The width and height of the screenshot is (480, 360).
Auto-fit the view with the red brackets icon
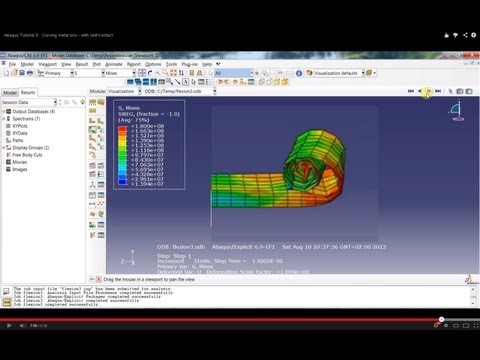(173, 73)
